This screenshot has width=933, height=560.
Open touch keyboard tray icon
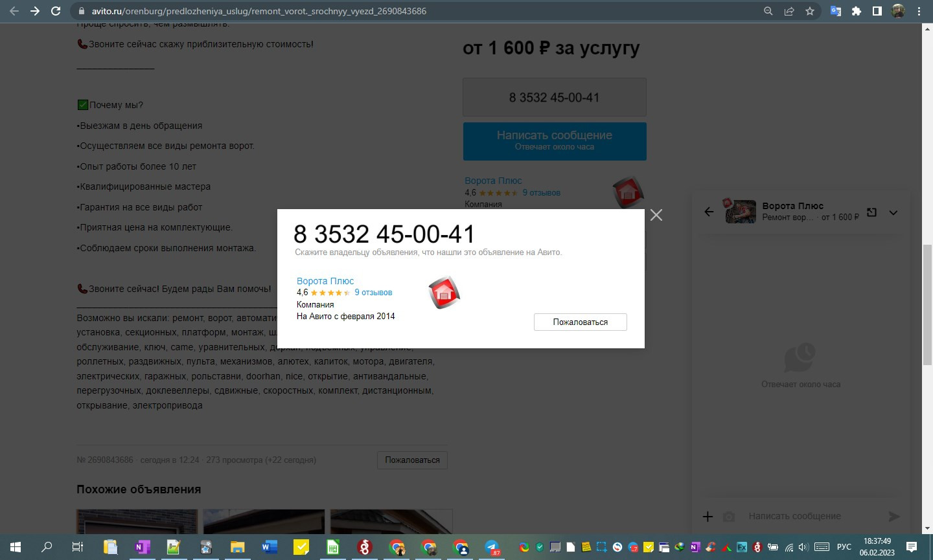[x=822, y=547]
